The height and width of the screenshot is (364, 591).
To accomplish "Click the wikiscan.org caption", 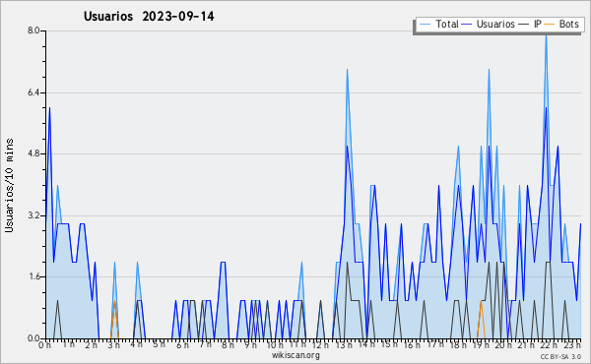I will point(295,355).
